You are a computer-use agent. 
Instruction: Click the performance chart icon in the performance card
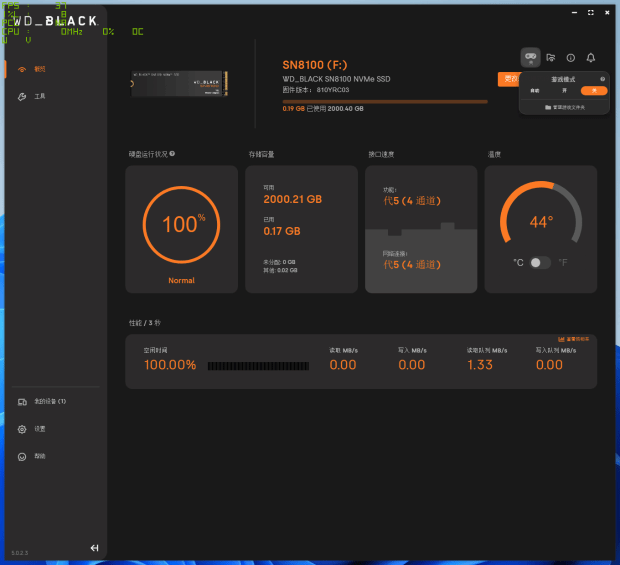click(x=561, y=339)
